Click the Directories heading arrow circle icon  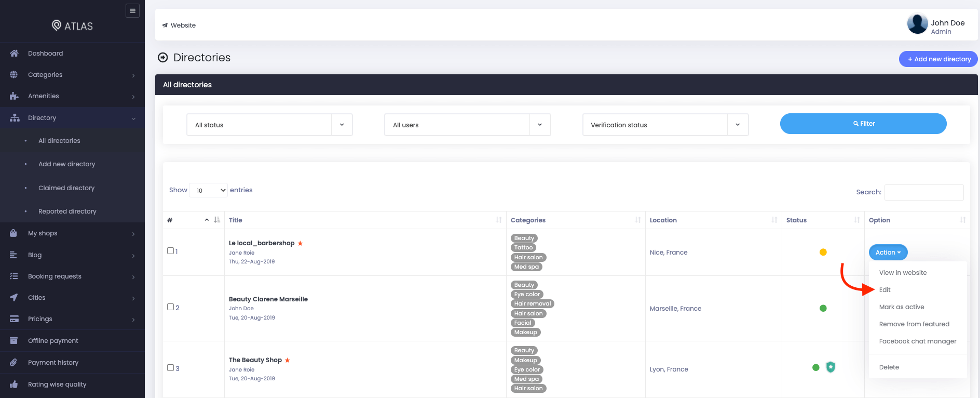pos(163,58)
